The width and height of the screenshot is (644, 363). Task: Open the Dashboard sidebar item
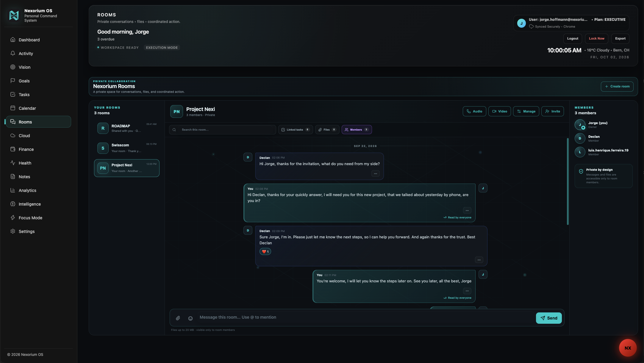38,40
